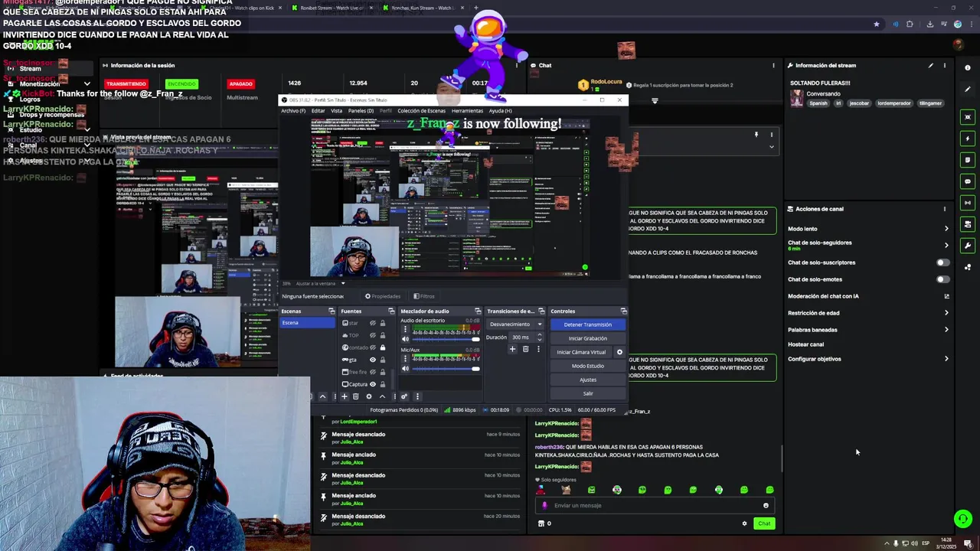
Task: Click green headset support button
Action: click(x=963, y=519)
